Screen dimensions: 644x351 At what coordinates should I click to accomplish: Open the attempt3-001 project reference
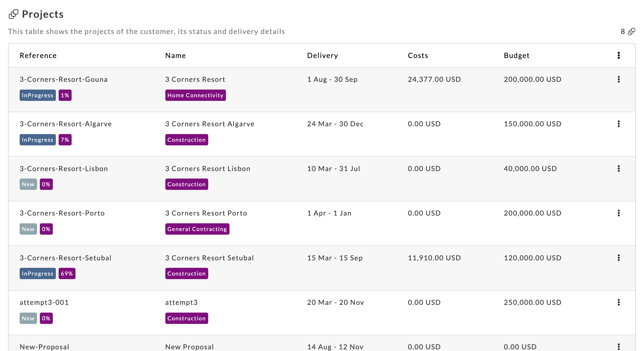point(44,302)
